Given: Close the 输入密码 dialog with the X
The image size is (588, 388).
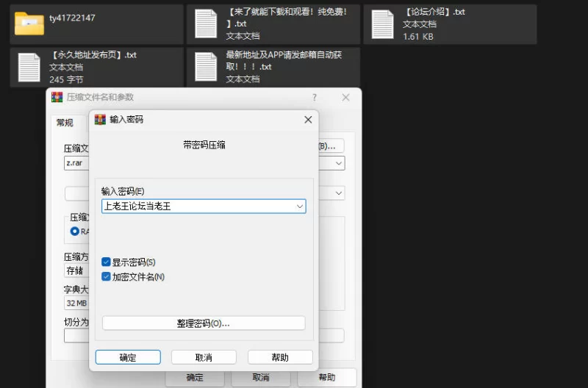Looking at the screenshot, I should point(308,120).
